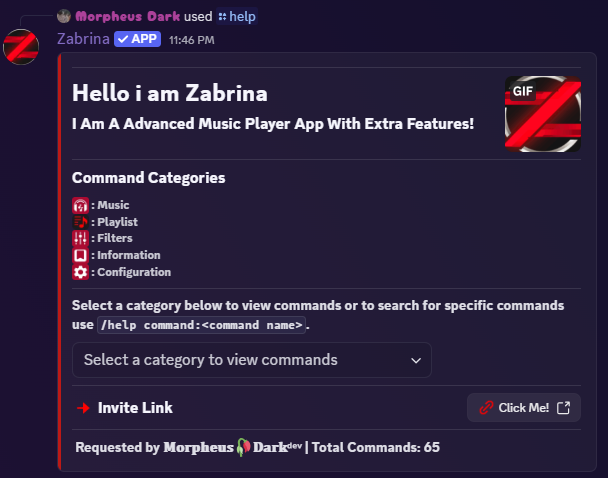Click the small Morpheus Dark reply avatar
This screenshot has width=608, height=478.
pyautogui.click(x=64, y=16)
